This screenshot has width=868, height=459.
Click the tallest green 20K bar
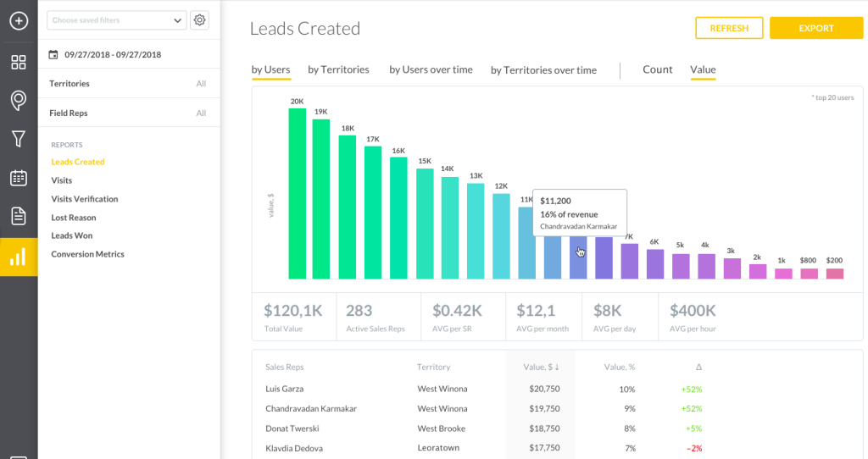pyautogui.click(x=297, y=193)
